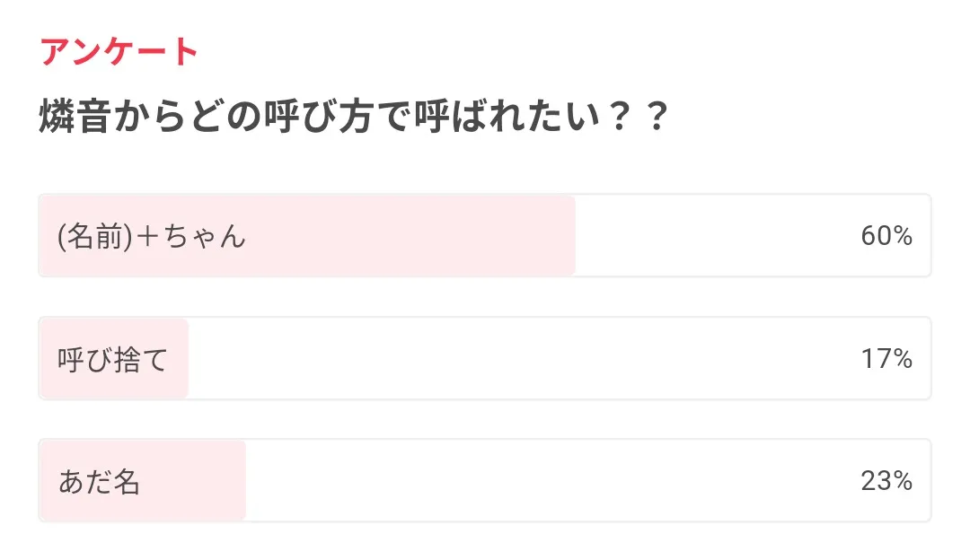The width and height of the screenshot is (970, 560).
Task: Click the 60% result label
Action: tap(886, 236)
